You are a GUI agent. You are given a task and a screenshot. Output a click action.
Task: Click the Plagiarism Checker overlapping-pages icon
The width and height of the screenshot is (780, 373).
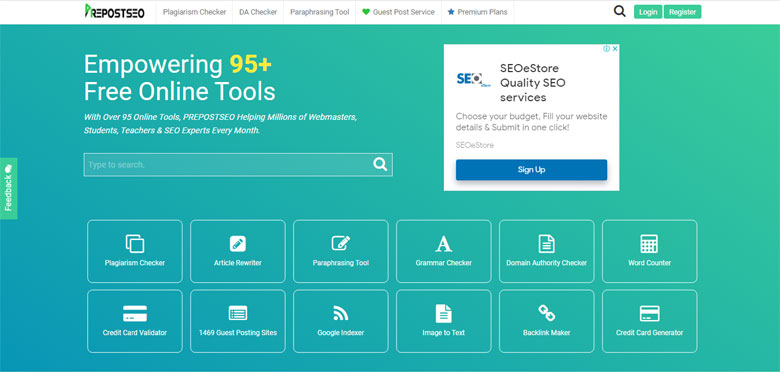coord(135,244)
